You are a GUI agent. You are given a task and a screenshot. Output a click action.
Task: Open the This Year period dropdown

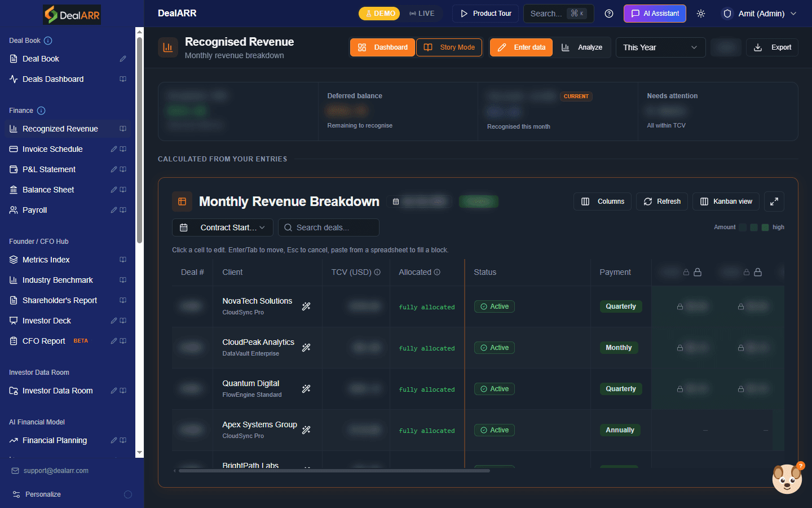pyautogui.click(x=660, y=47)
